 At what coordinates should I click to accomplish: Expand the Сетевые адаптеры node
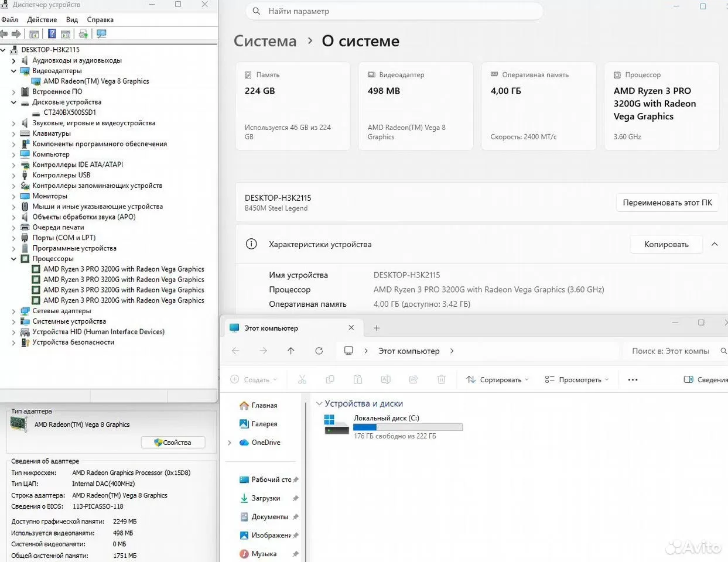click(x=13, y=311)
